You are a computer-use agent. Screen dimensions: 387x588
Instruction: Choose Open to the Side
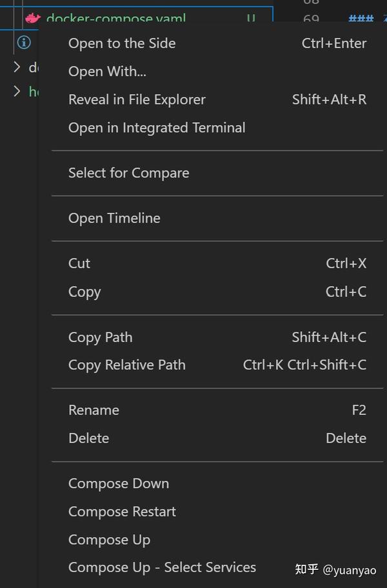point(122,43)
